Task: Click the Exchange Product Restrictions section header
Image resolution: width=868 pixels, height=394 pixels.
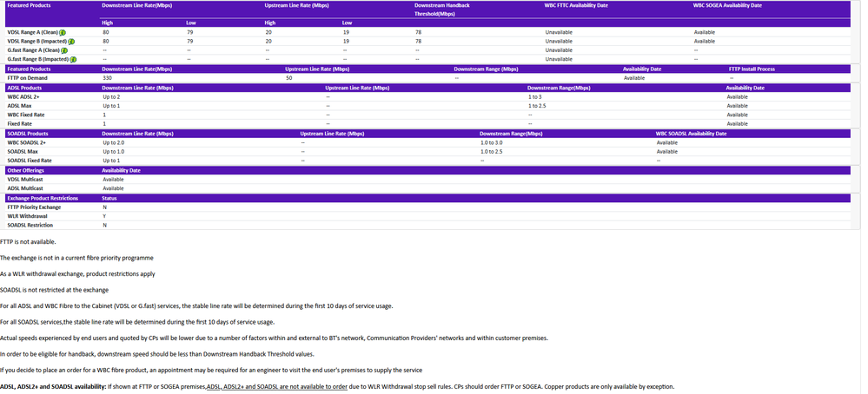Action: 43,198
